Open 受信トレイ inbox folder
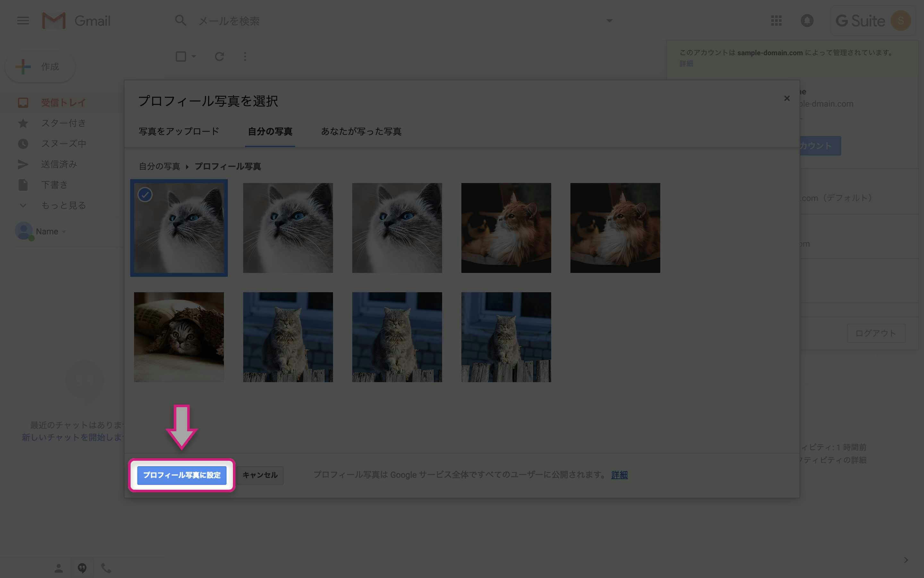924x578 pixels. click(63, 102)
